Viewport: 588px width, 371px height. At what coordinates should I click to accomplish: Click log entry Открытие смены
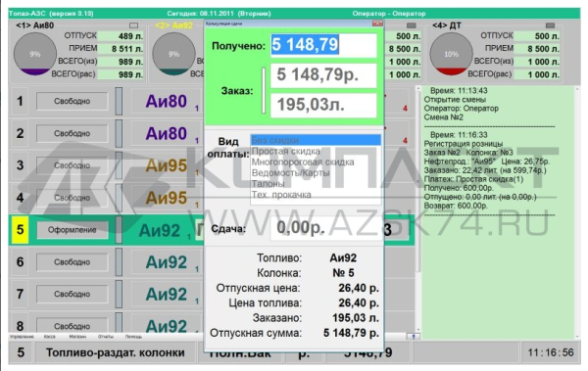pyautogui.click(x=455, y=100)
